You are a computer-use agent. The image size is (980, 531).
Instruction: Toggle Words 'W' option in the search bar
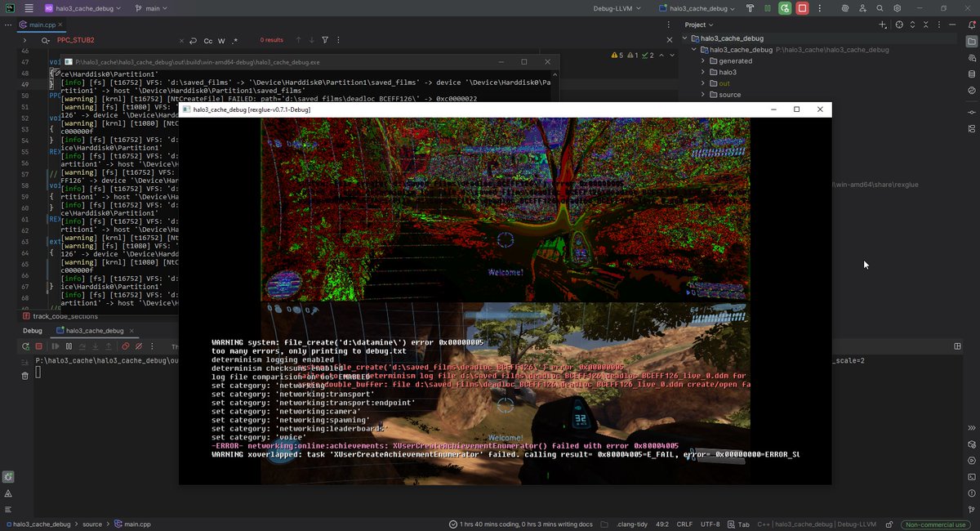click(x=221, y=40)
